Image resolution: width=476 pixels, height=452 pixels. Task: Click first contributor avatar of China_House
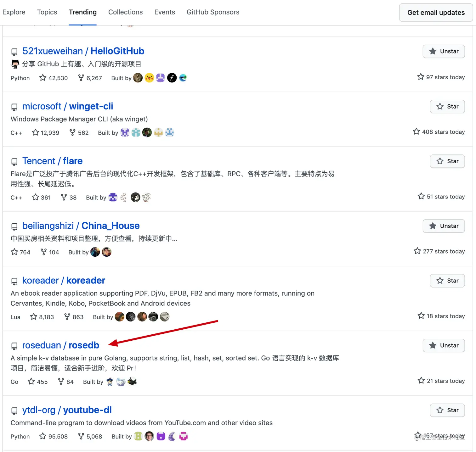tap(95, 252)
